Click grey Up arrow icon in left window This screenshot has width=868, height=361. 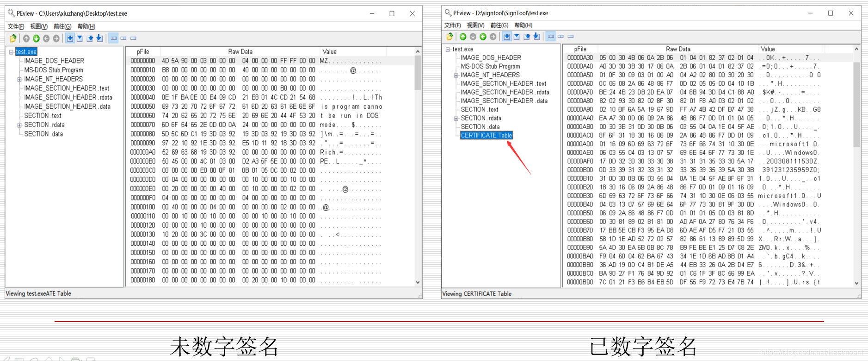point(26,38)
